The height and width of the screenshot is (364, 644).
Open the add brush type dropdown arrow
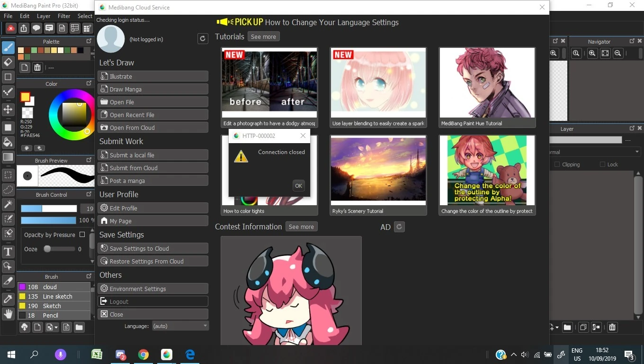click(x=56, y=327)
